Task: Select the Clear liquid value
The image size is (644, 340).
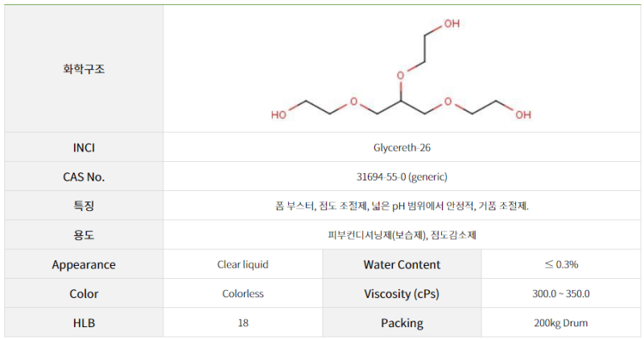Action: [x=243, y=264]
